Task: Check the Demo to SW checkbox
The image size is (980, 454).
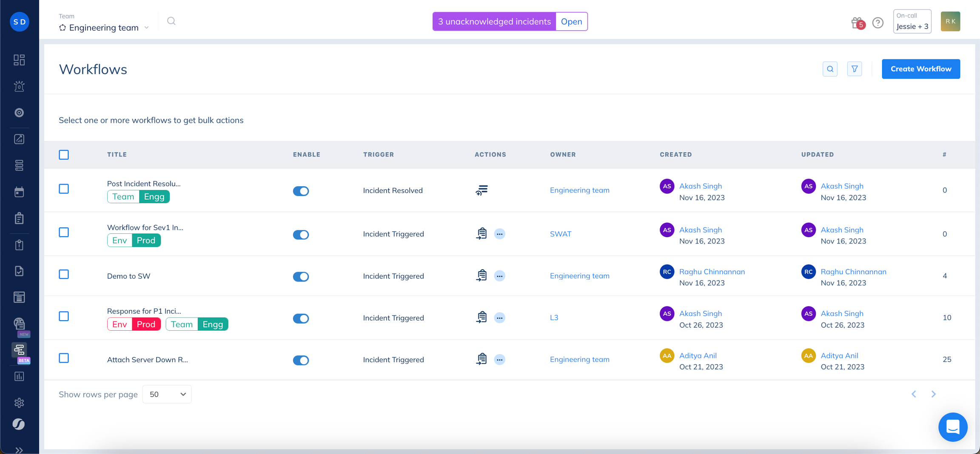Action: (64, 274)
